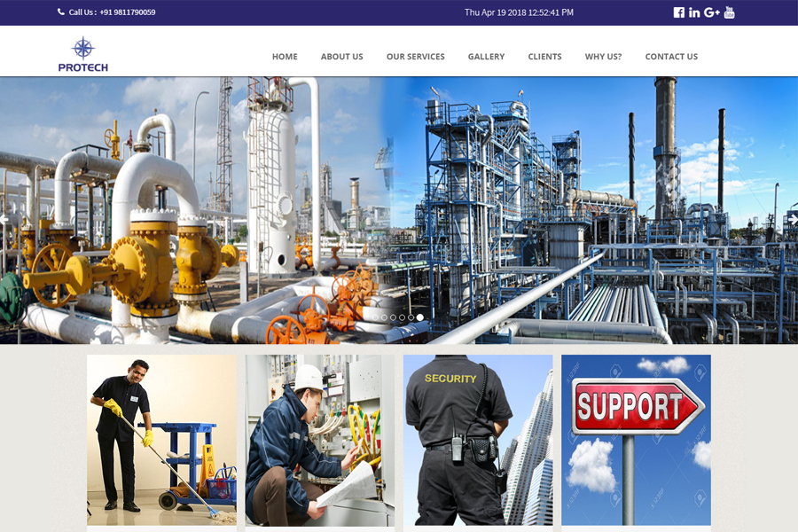Image resolution: width=798 pixels, height=532 pixels.
Task: Open the Gallery menu item
Action: tap(486, 57)
